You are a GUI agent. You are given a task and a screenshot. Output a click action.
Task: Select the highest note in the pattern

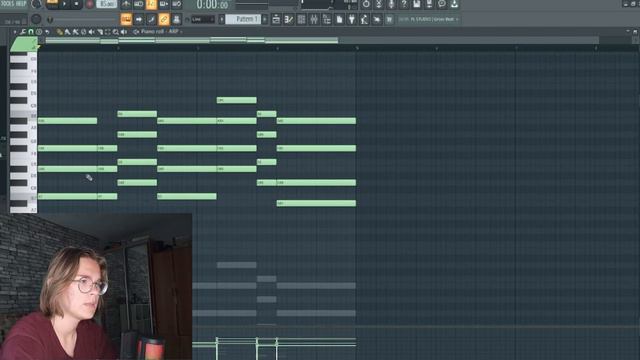tap(237, 100)
